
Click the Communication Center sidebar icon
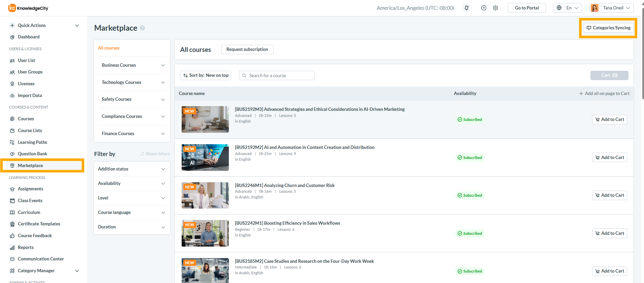coord(12,259)
